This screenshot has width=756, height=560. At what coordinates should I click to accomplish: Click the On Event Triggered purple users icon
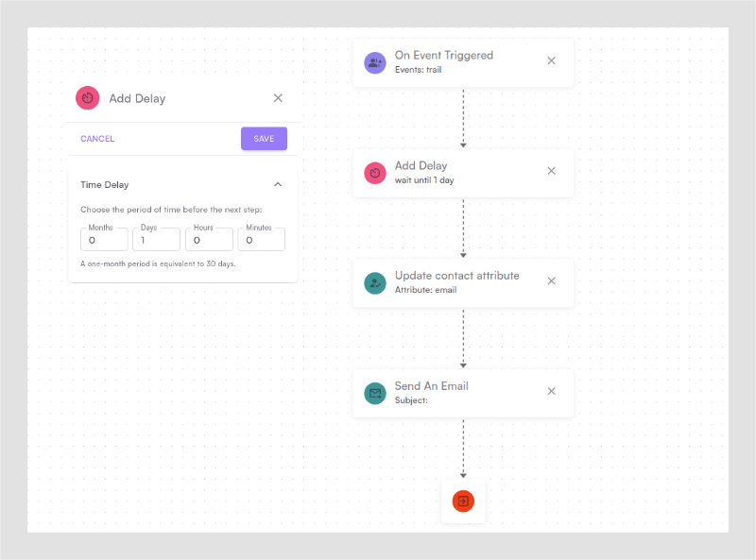pyautogui.click(x=375, y=62)
